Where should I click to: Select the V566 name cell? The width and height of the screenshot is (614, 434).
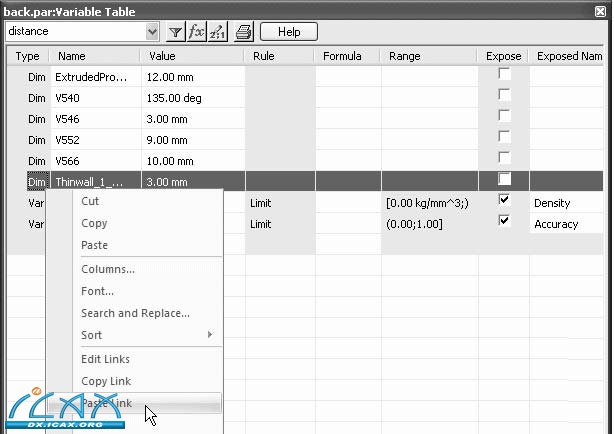pos(96,161)
